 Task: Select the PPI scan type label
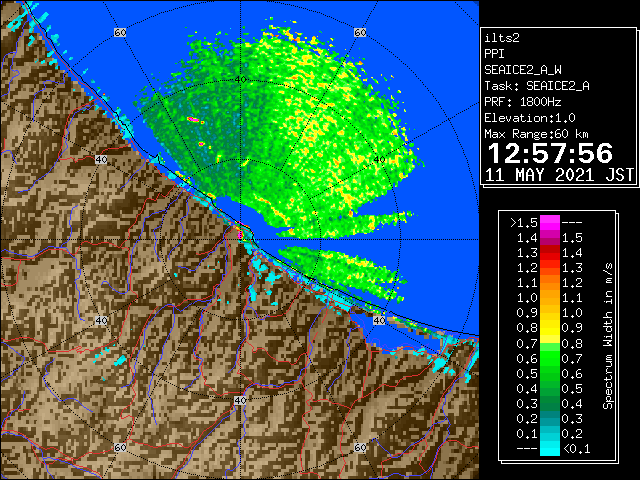tap(494, 54)
